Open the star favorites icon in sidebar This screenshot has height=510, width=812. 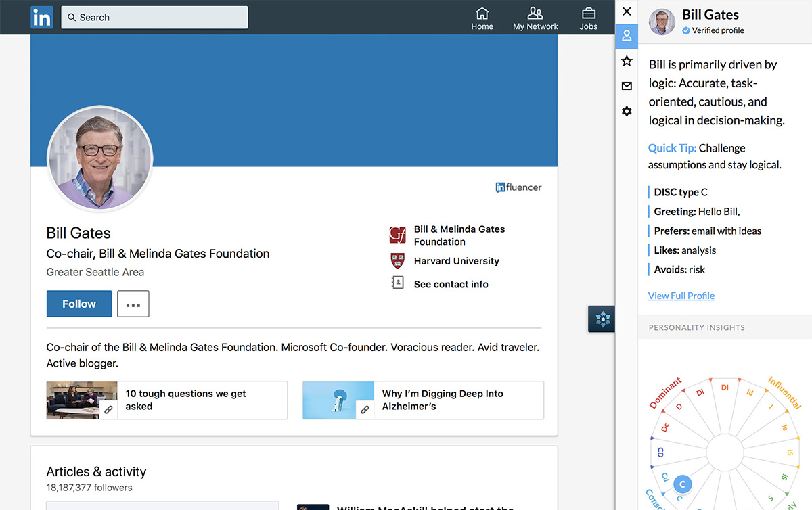[627, 61]
